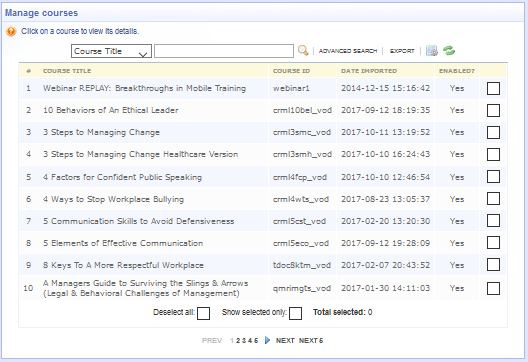Toggle the Deselect all checkbox

(203, 314)
